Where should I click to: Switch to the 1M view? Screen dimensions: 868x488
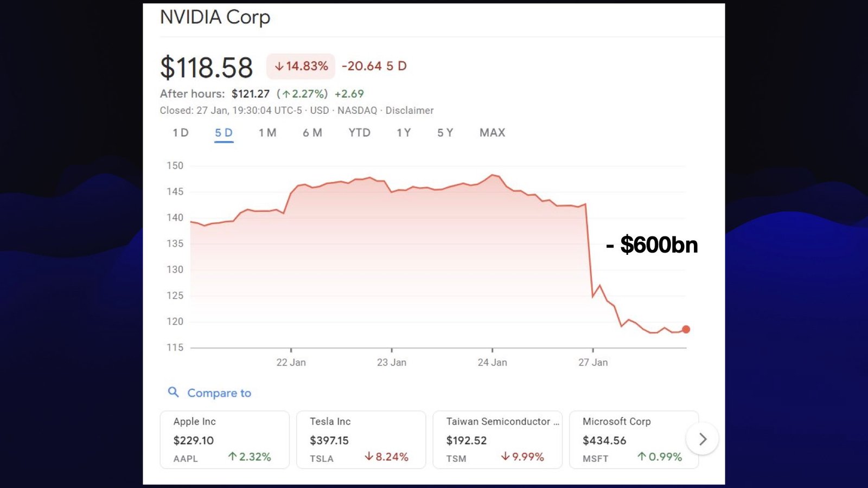pos(267,132)
